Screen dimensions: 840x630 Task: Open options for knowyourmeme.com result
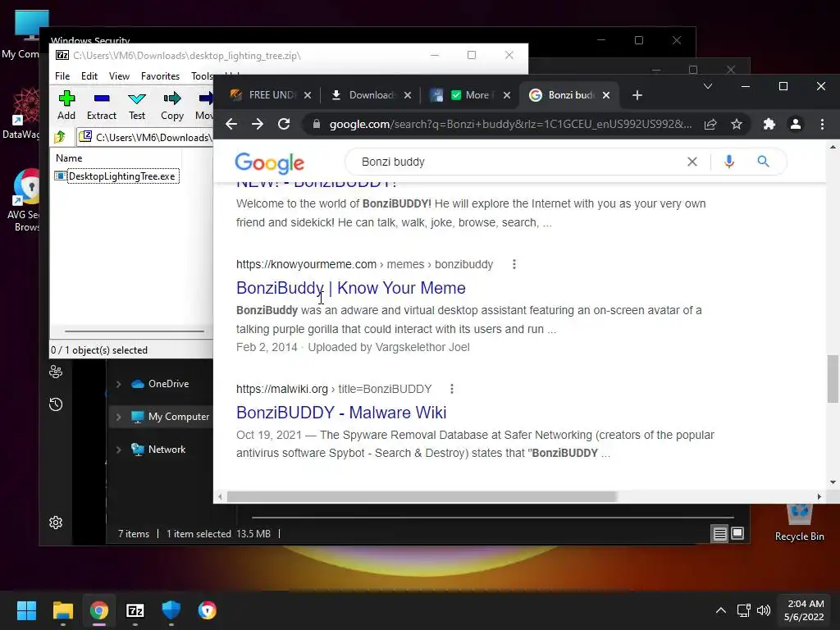[x=514, y=264]
